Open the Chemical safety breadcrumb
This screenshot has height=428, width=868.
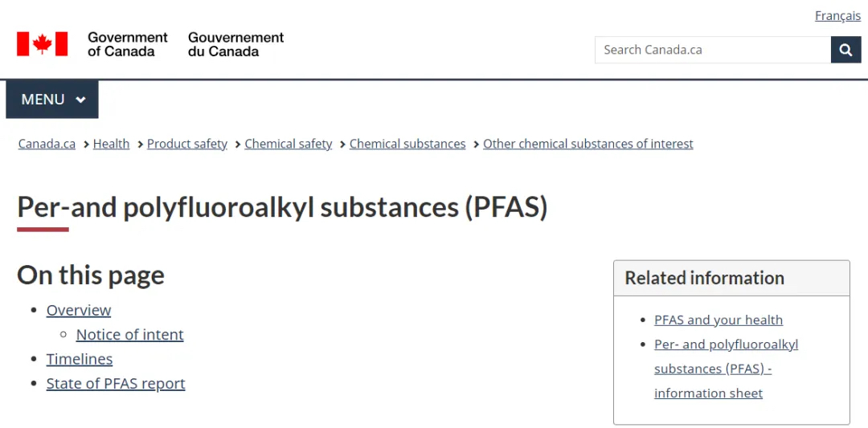point(288,144)
